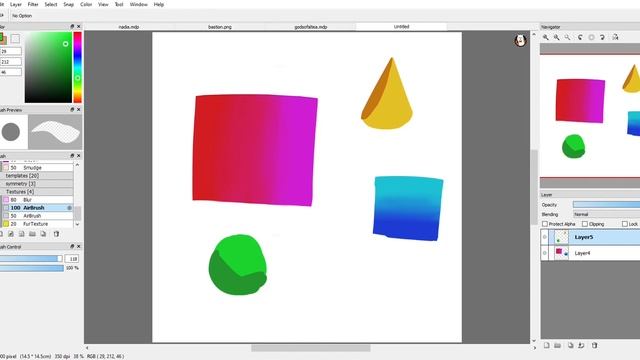Switch to bastion.png tab

[220, 27]
